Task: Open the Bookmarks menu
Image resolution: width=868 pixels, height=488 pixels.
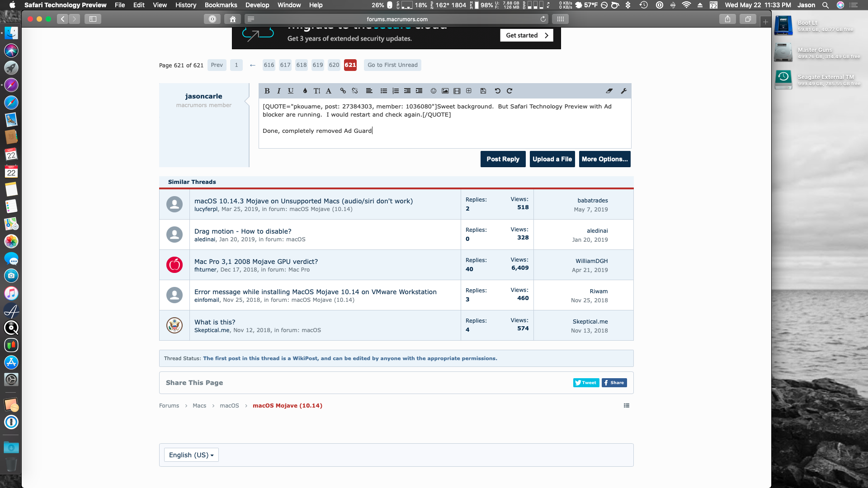Action: point(221,5)
